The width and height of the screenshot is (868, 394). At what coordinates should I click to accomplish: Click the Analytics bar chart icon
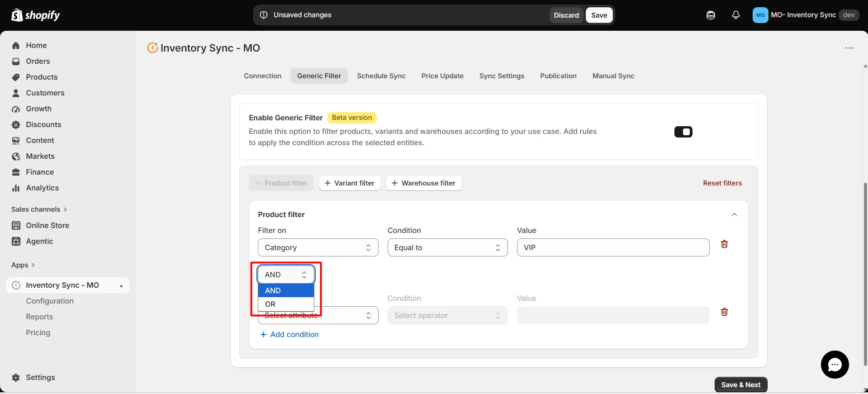pyautogui.click(x=16, y=188)
